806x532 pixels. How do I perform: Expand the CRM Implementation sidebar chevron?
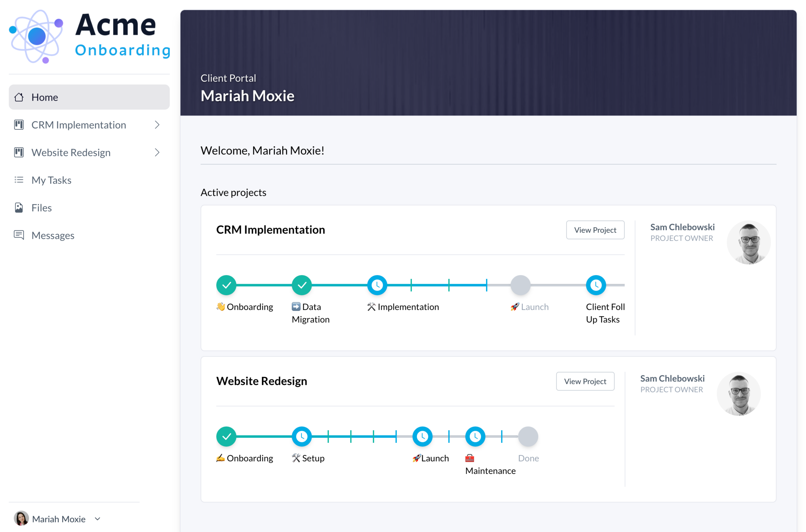tap(157, 125)
